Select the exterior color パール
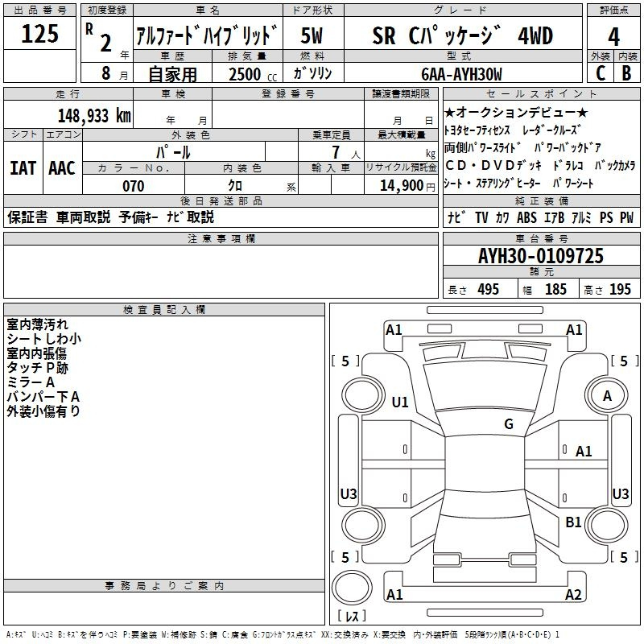 click(173, 153)
